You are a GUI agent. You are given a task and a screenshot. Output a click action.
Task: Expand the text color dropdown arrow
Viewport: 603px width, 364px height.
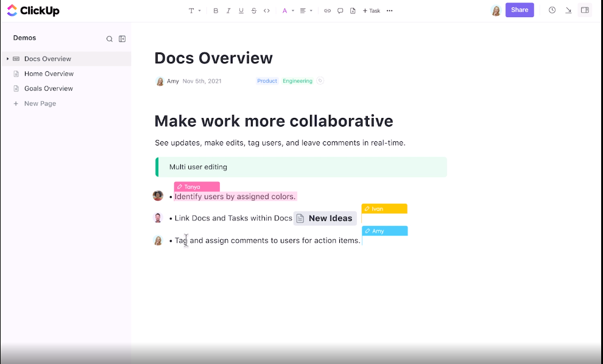pos(293,11)
